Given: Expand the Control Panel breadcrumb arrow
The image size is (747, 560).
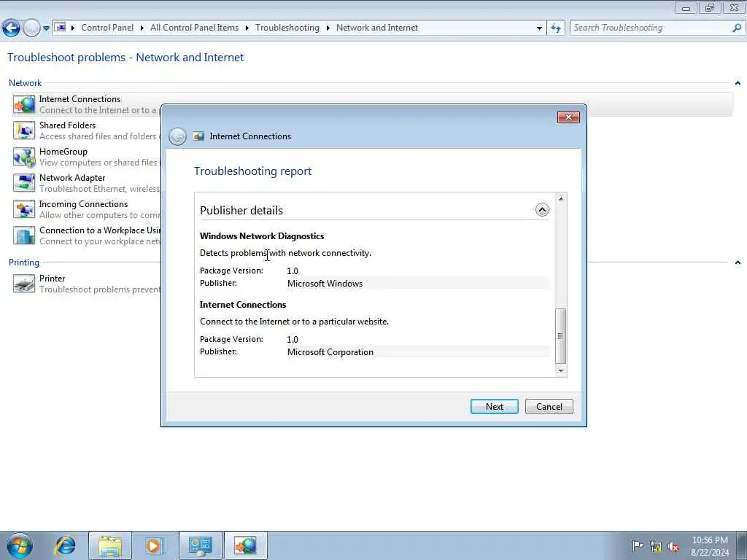Looking at the screenshot, I should pyautogui.click(x=142, y=28).
